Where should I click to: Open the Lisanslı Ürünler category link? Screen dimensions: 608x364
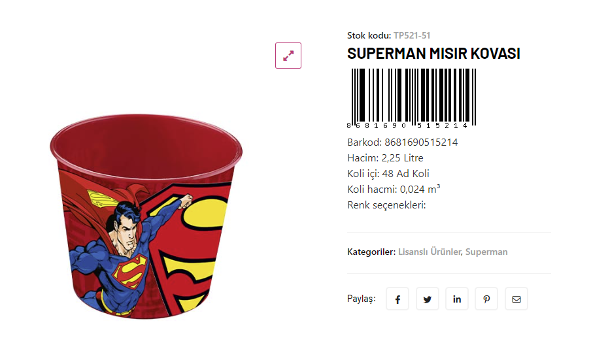tap(430, 252)
